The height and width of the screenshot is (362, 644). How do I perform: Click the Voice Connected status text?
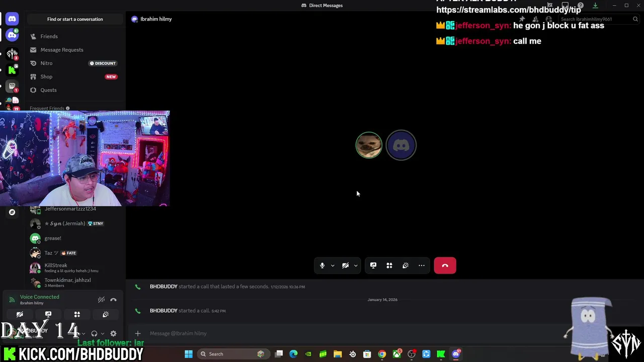(x=39, y=297)
